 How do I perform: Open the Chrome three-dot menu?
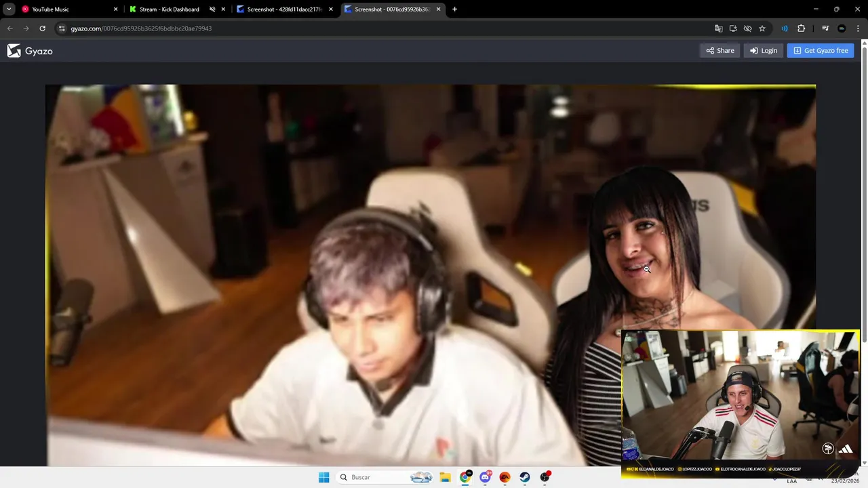pos(858,28)
